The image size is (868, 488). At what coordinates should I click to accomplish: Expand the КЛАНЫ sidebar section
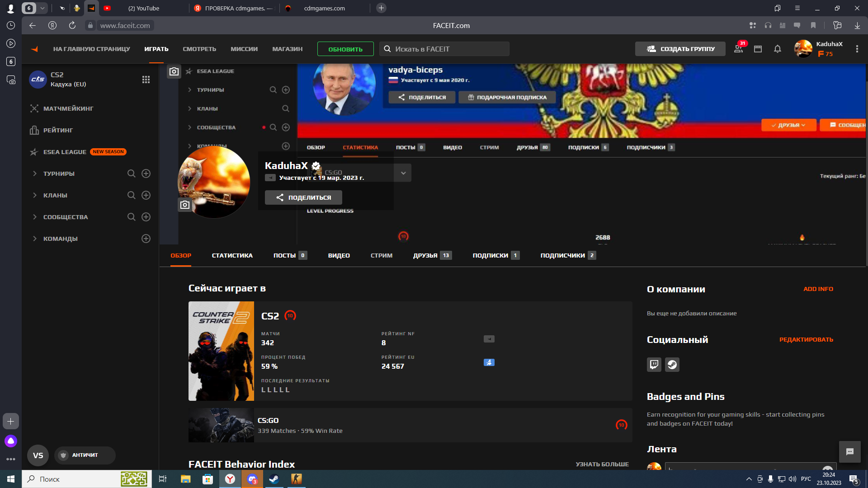tap(35, 195)
